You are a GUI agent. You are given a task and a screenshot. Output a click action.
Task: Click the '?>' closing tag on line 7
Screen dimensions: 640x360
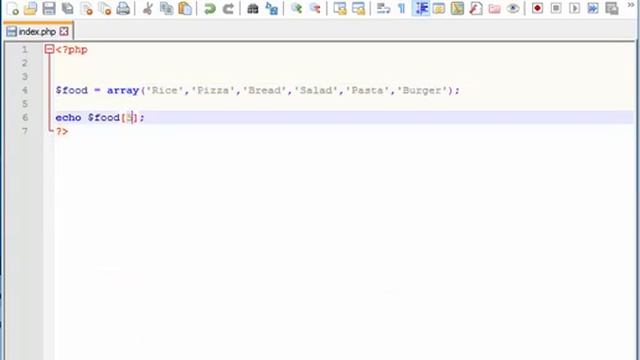(x=62, y=131)
